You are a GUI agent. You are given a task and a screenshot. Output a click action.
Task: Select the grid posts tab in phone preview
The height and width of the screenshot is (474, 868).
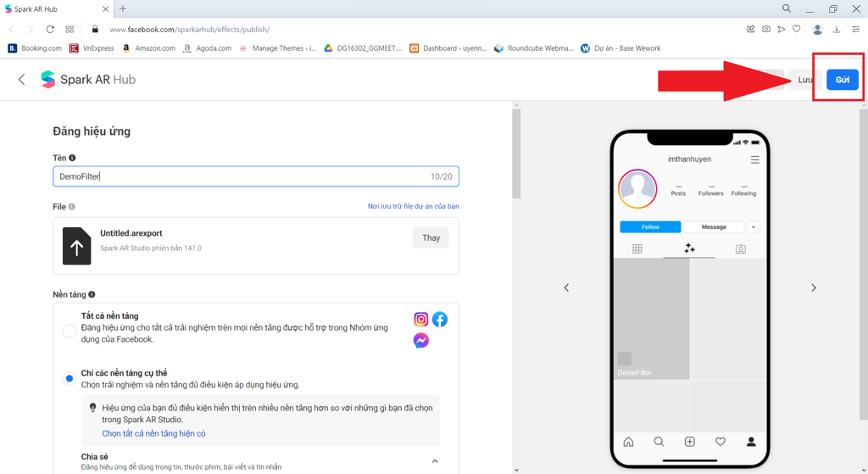(637, 249)
